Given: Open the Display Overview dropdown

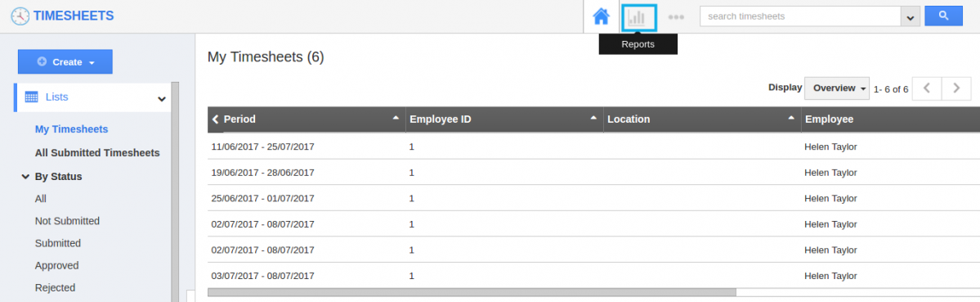Looking at the screenshot, I should tap(837, 88).
